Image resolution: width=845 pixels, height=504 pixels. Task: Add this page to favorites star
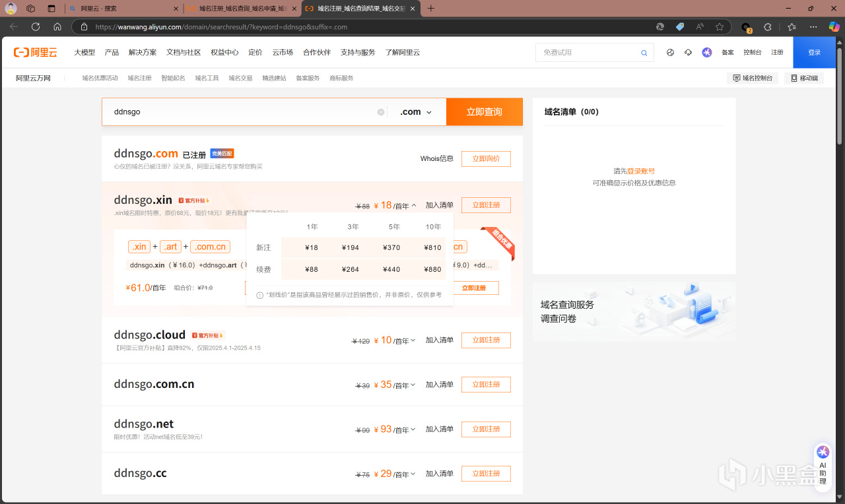[x=720, y=27]
